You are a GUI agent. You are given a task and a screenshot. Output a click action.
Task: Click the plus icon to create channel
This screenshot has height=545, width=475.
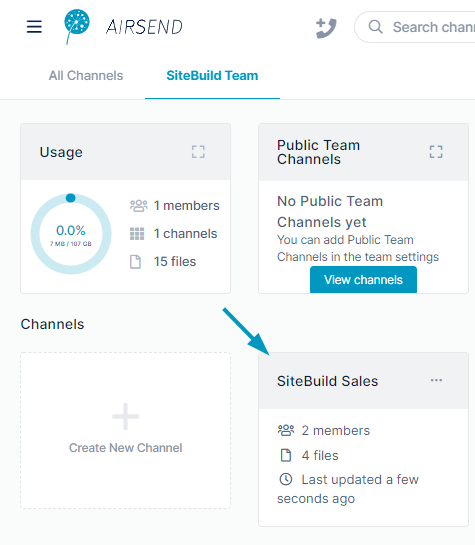click(x=125, y=416)
